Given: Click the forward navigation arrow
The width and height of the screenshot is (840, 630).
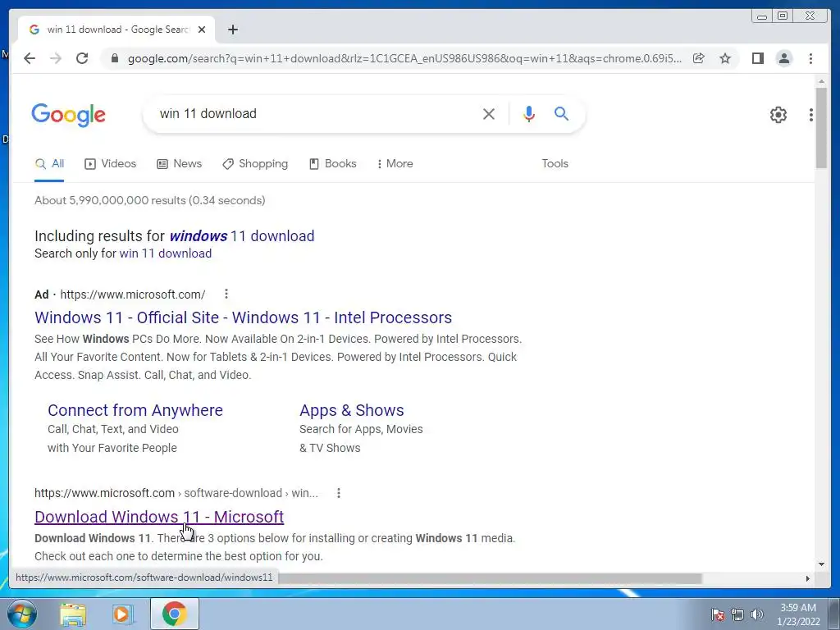Looking at the screenshot, I should 56,58.
